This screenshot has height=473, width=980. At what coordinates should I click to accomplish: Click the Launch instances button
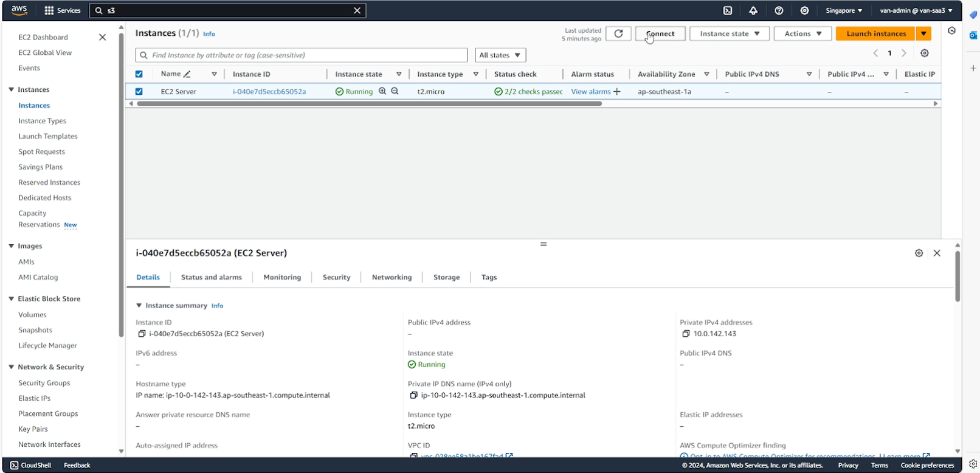(876, 33)
